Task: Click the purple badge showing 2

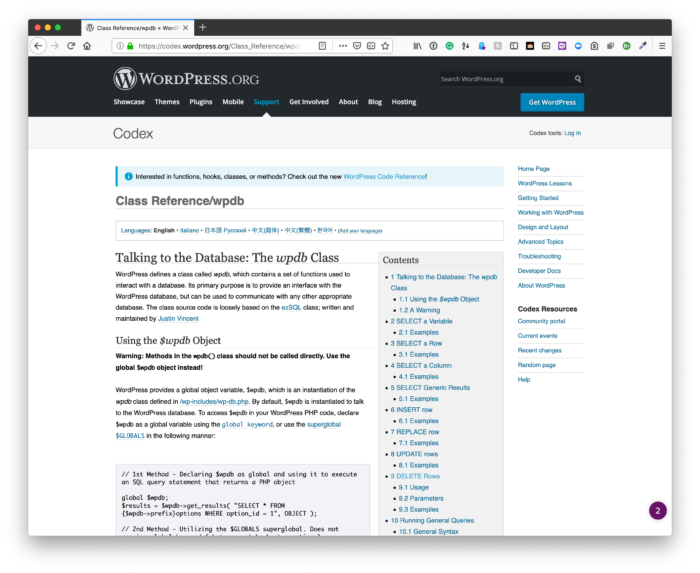Action: [x=658, y=511]
